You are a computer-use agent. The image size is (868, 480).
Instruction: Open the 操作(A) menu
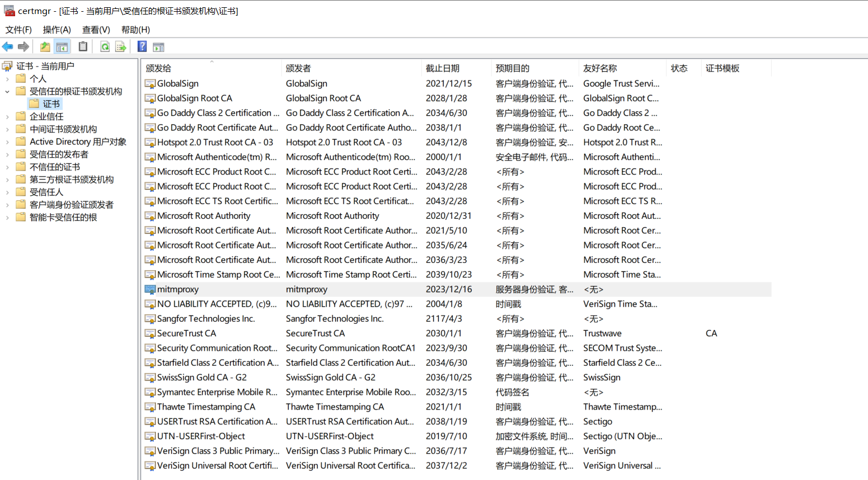click(57, 30)
